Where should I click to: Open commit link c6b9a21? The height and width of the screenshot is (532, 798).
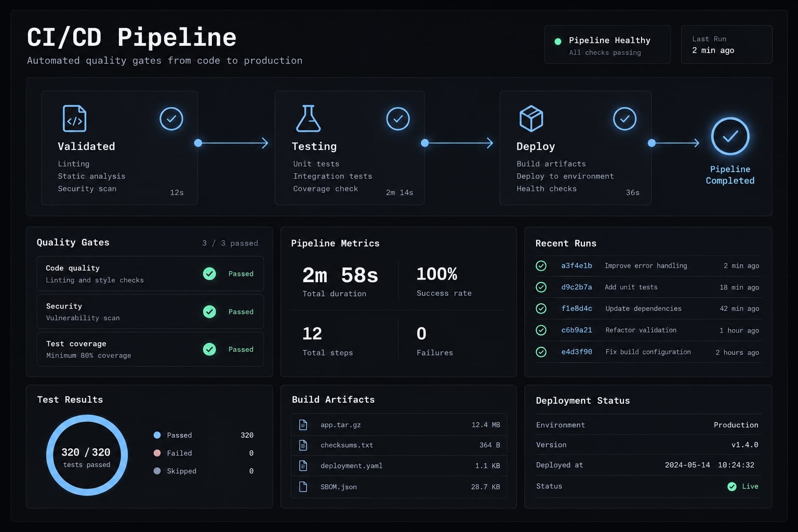pyautogui.click(x=576, y=330)
